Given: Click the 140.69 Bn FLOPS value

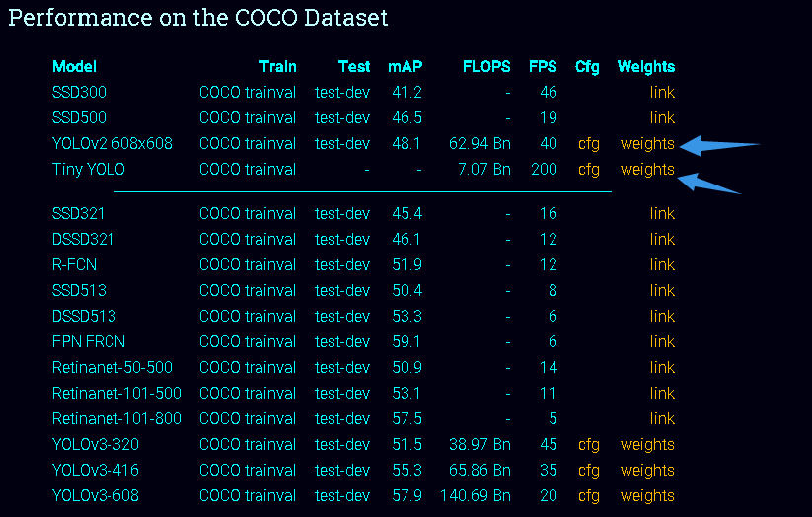Looking at the screenshot, I should pos(476,495).
